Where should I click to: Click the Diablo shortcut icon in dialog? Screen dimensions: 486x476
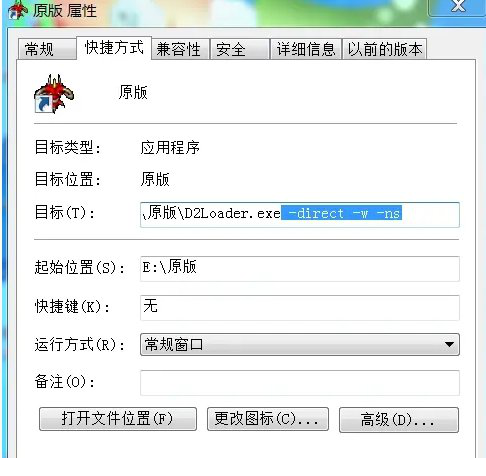point(54,94)
